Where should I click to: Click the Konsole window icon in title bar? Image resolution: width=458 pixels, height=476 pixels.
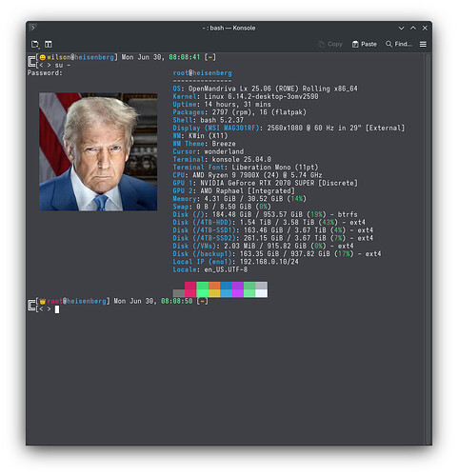[x=32, y=28]
